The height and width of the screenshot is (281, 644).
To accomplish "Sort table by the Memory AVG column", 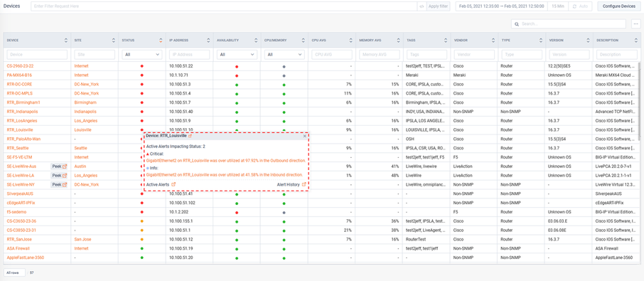I will click(398, 41).
